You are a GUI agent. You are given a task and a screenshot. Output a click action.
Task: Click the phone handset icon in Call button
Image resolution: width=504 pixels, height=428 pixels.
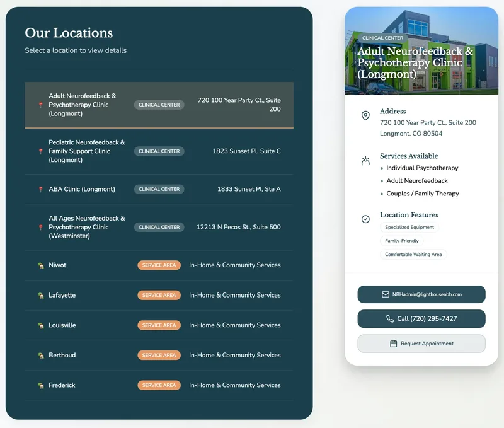390,319
